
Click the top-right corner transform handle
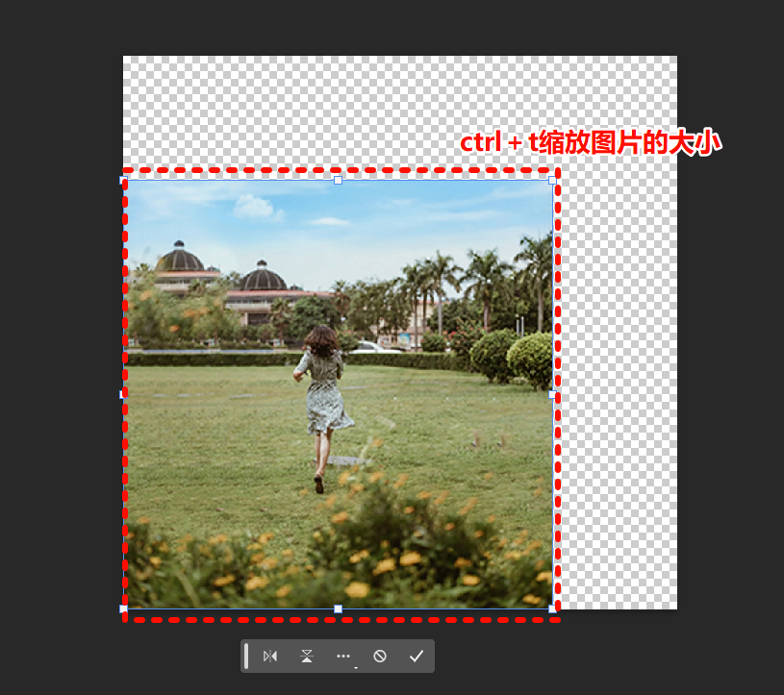(x=551, y=178)
